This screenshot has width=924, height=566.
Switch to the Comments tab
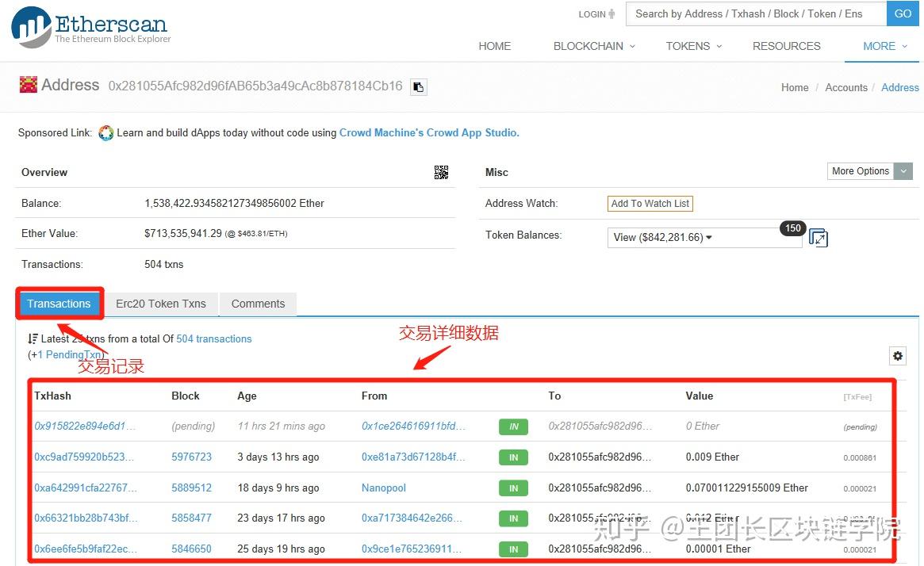coord(258,304)
